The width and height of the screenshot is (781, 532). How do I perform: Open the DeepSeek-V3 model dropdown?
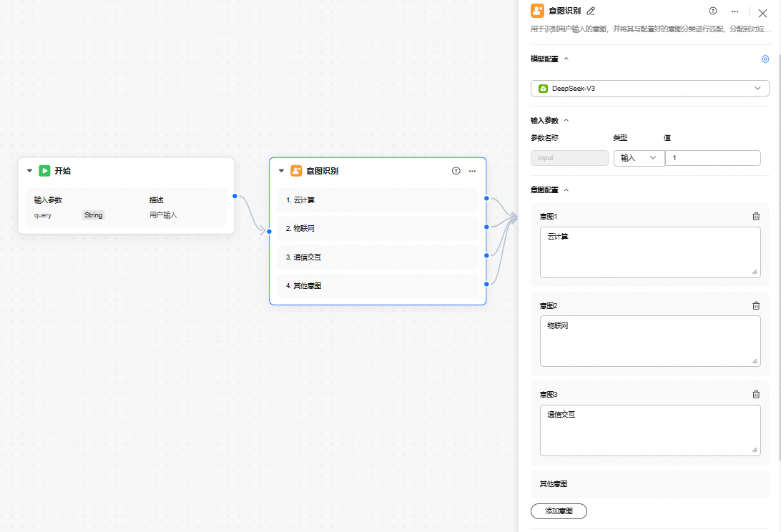click(x=649, y=89)
